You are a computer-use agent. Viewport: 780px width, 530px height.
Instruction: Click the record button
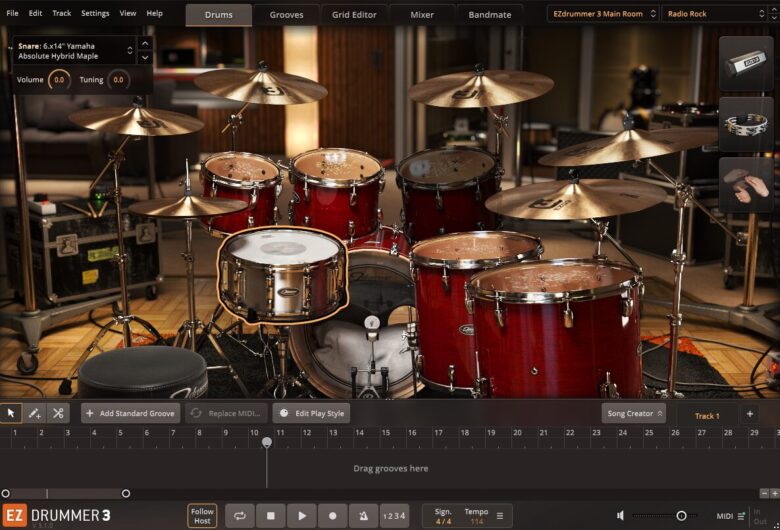[x=333, y=516]
